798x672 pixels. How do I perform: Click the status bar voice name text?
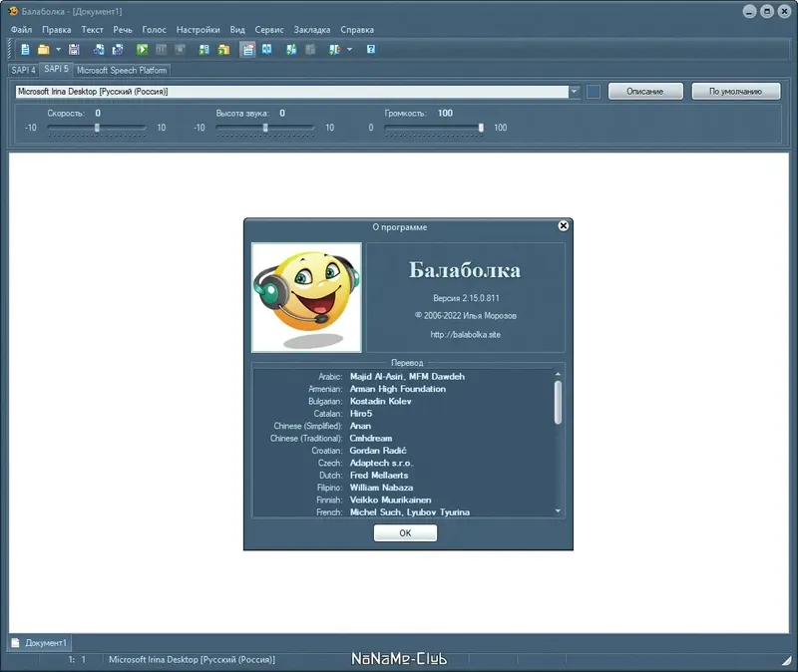point(192,660)
